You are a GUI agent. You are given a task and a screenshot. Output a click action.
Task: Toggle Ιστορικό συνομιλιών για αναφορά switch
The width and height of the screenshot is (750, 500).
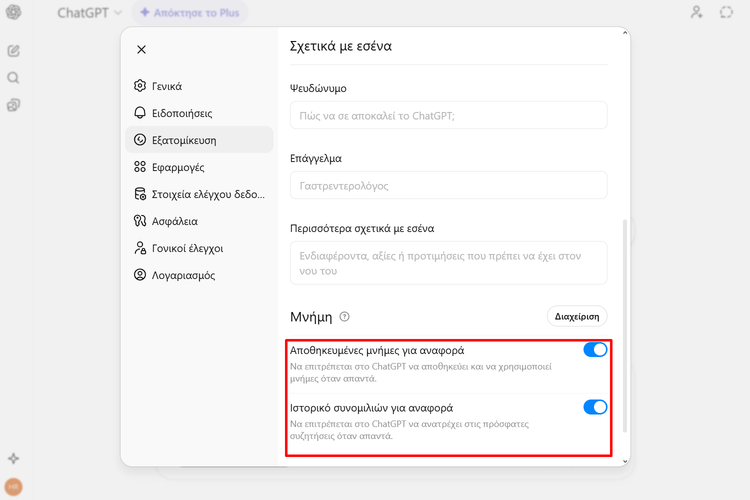pyautogui.click(x=594, y=407)
